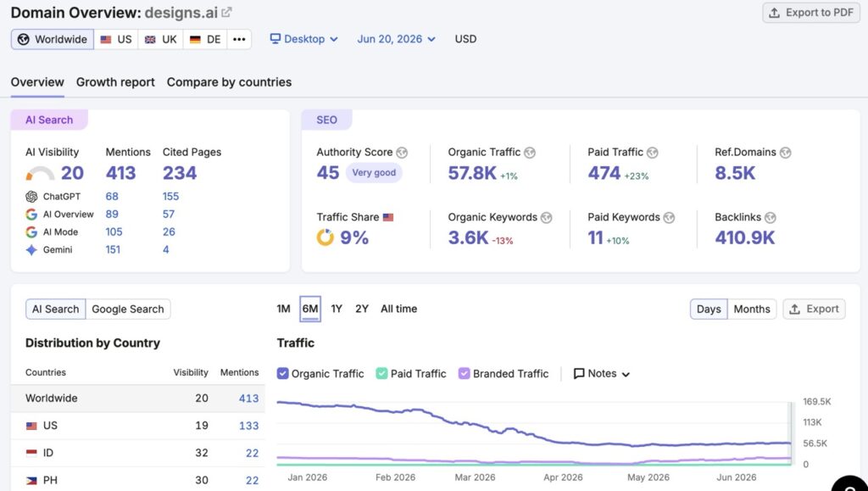The height and width of the screenshot is (491, 868).
Task: Click globe icon next to Backlinks
Action: (770, 218)
